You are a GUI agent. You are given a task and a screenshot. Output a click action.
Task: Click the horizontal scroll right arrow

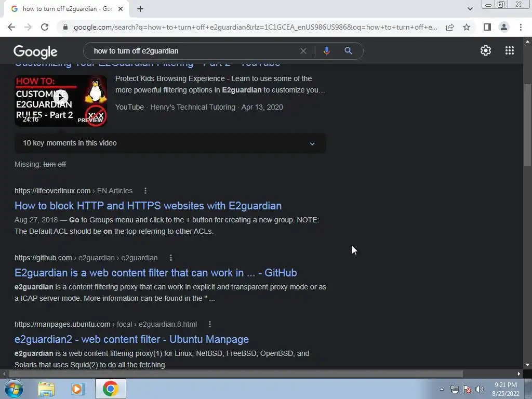coord(519,374)
